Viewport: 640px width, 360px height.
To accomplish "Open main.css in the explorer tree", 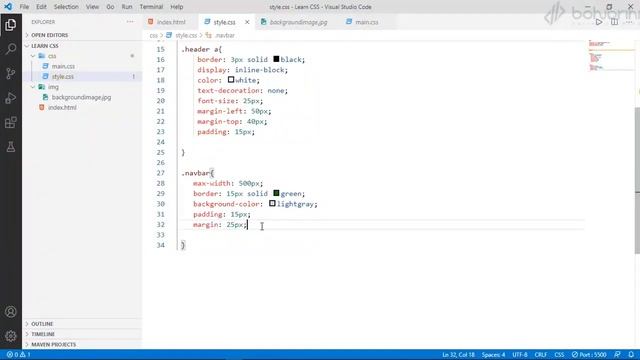I will click(63, 66).
